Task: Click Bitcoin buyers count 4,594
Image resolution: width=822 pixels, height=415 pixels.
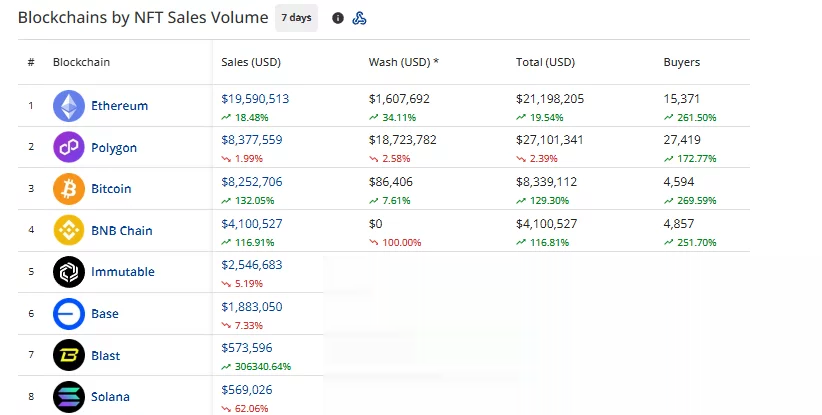Action: coord(679,182)
